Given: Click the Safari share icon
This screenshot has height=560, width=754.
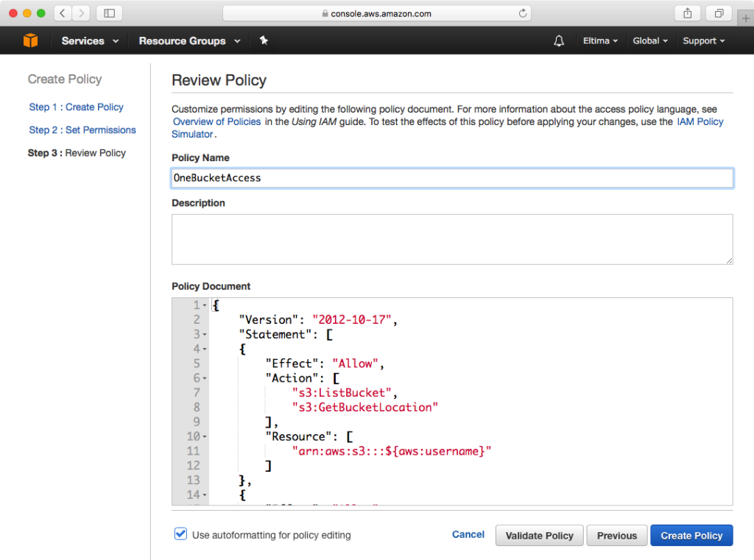Looking at the screenshot, I should pos(688,13).
